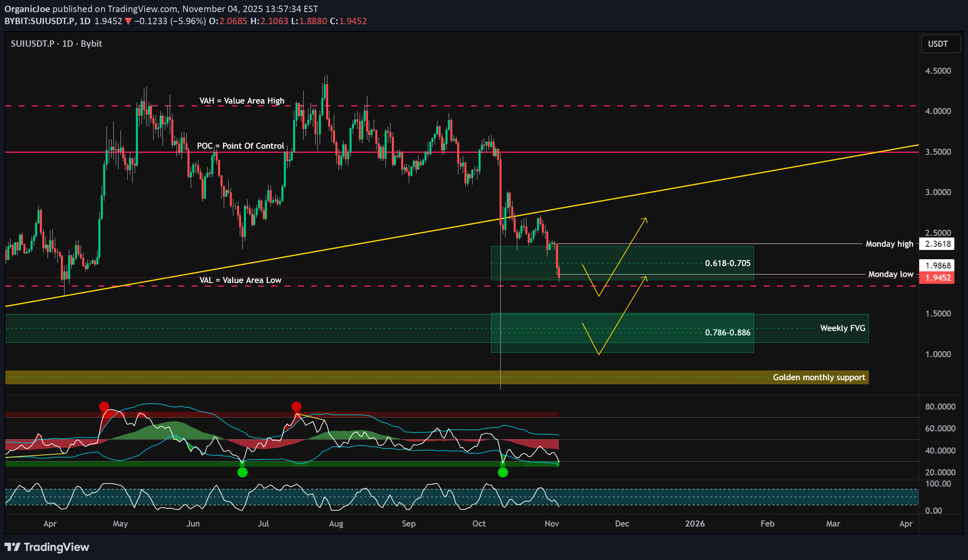The width and height of the screenshot is (968, 560).
Task: Select the Weekly FVG label
Action: pos(842,328)
